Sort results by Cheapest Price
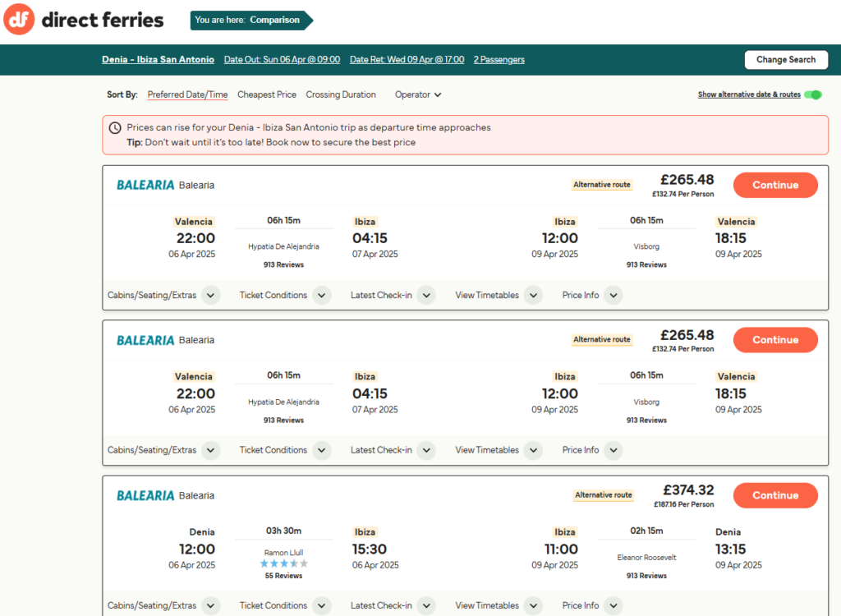The image size is (841, 616). tap(267, 94)
